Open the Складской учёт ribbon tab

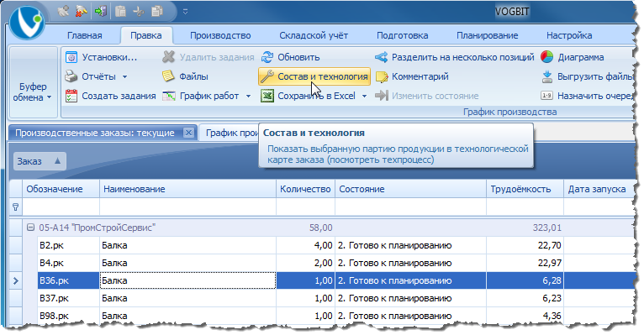[x=314, y=35]
